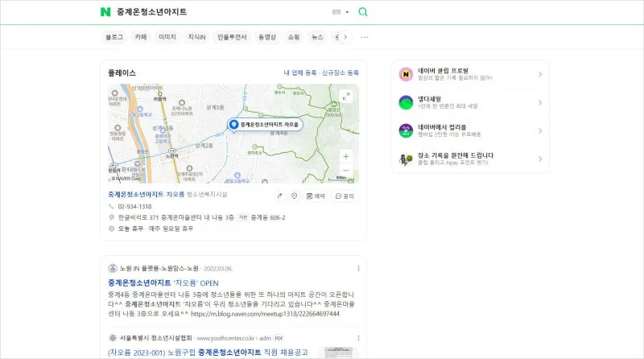Expand the 냄다세일 banner chevron
644x359 pixels.
(540, 103)
